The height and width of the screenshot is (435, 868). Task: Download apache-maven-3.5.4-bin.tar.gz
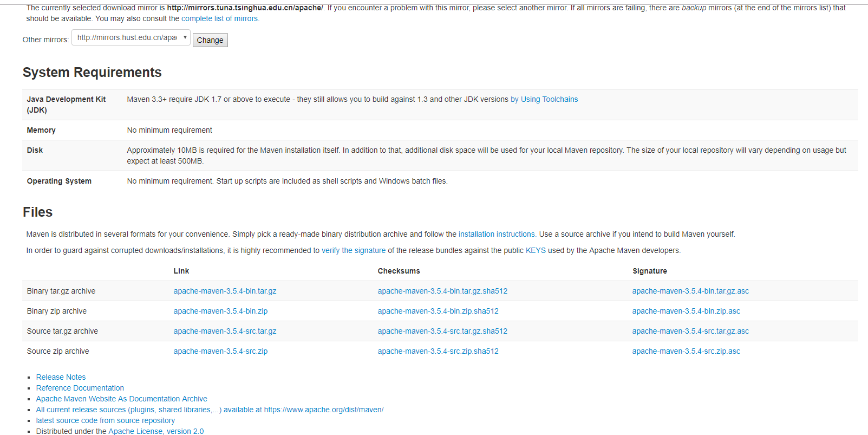[x=225, y=291]
